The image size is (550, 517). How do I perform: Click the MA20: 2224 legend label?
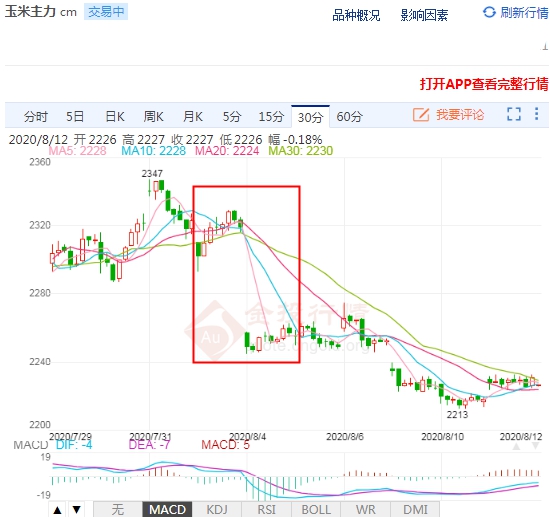(227, 151)
